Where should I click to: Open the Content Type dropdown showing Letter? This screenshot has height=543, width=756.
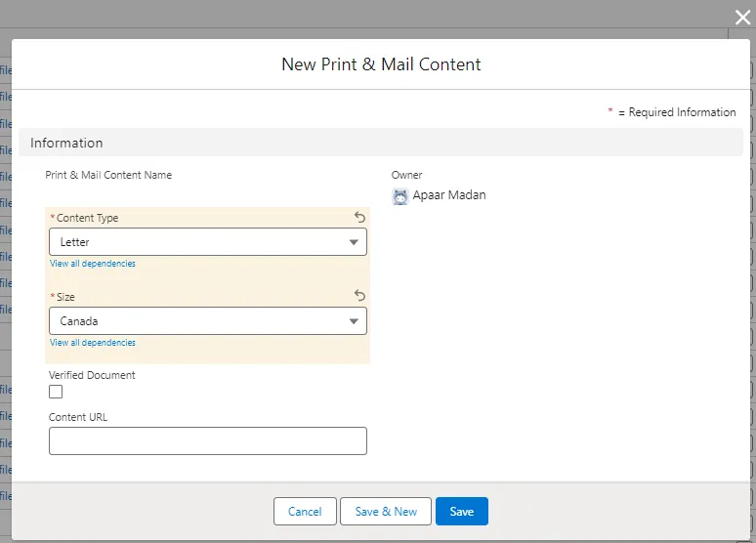207,242
